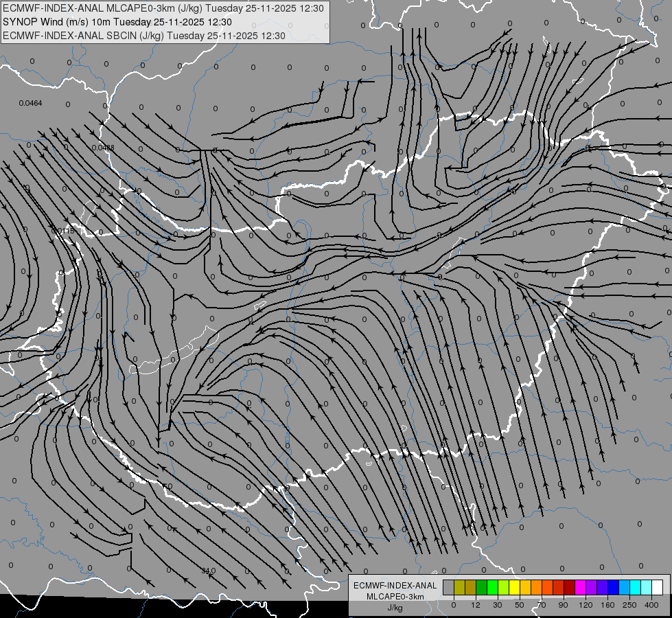Click the legend value '250'
The width and height of the screenshot is (672, 618).
point(629,605)
